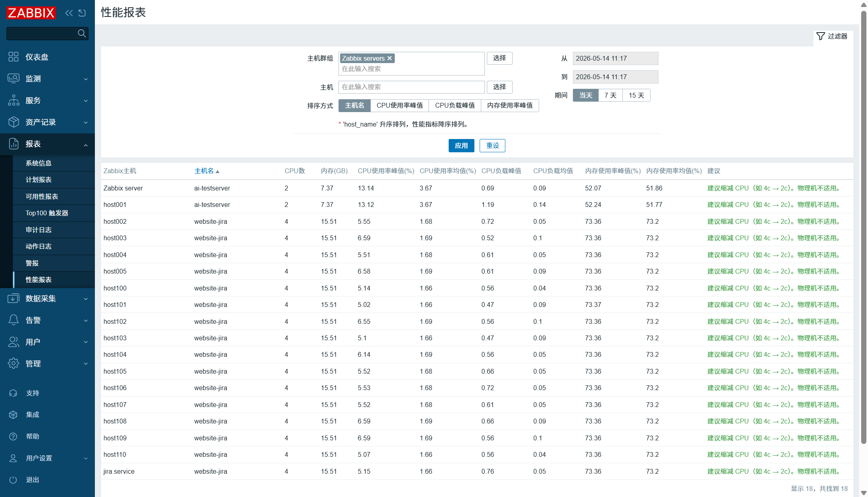Click the 监测 monitoring icon
Screen dimensions: 868x497
point(13,78)
